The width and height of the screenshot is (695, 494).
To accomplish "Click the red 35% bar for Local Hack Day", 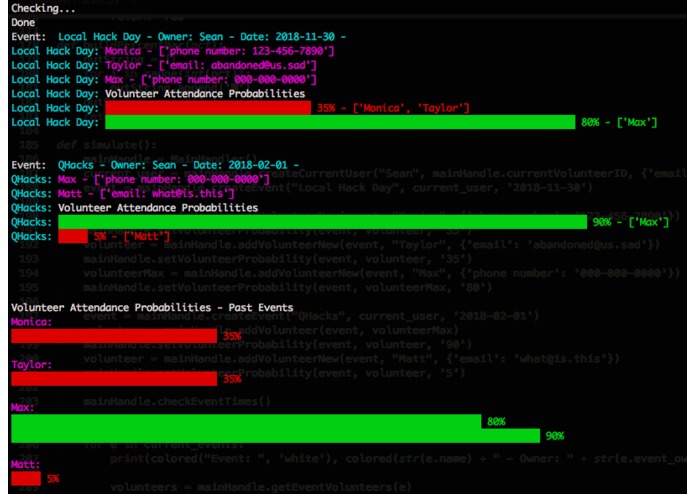I will tap(208, 108).
